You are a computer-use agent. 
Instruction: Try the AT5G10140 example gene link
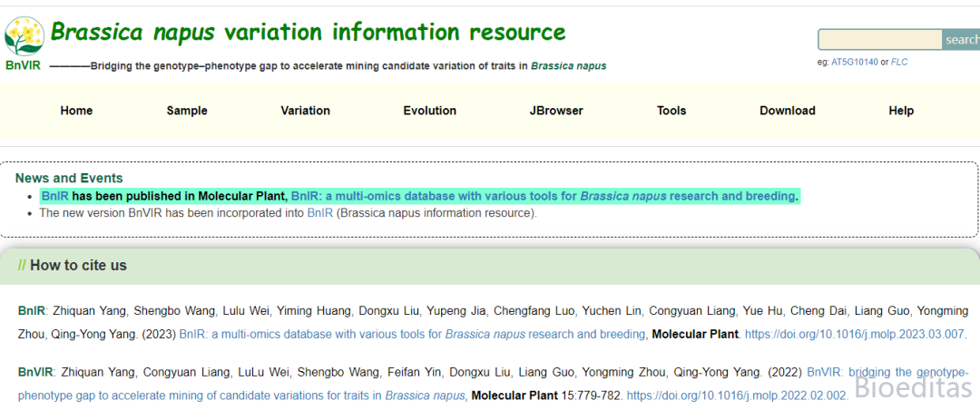(x=855, y=63)
